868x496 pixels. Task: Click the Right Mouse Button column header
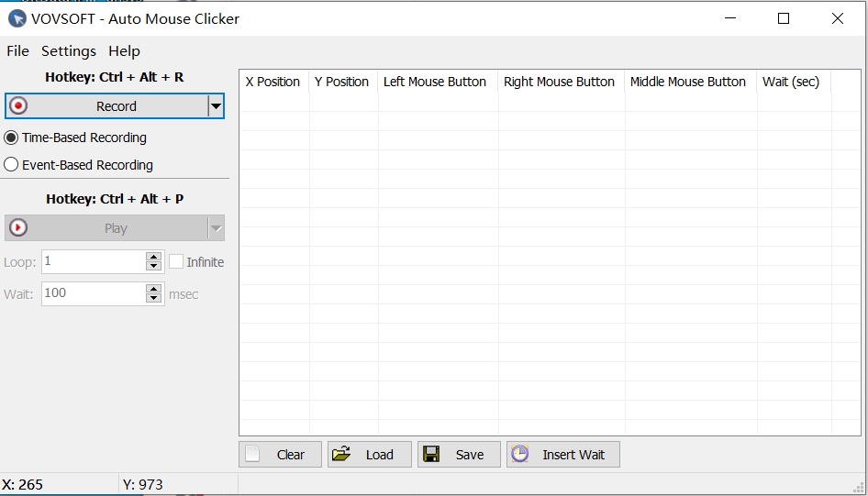click(x=561, y=82)
